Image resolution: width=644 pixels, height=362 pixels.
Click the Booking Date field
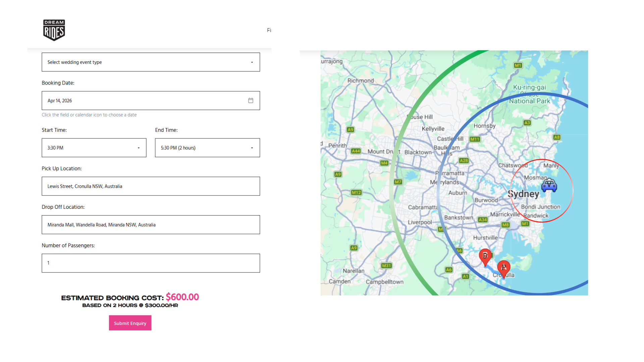(x=144, y=101)
